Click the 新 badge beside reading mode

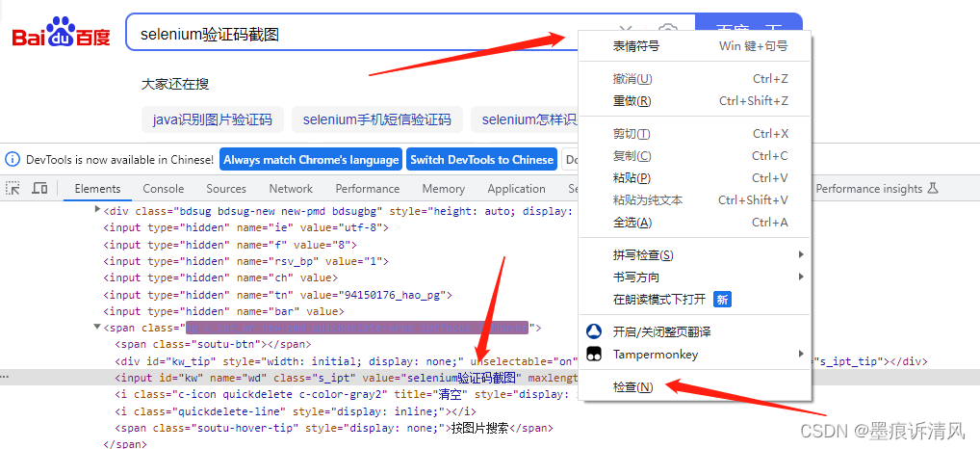[722, 300]
